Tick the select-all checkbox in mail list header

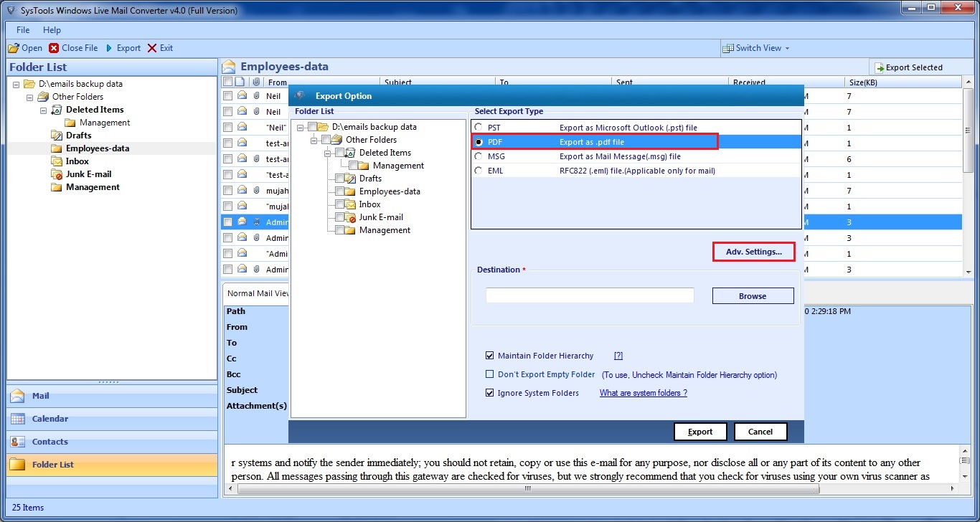click(x=227, y=82)
